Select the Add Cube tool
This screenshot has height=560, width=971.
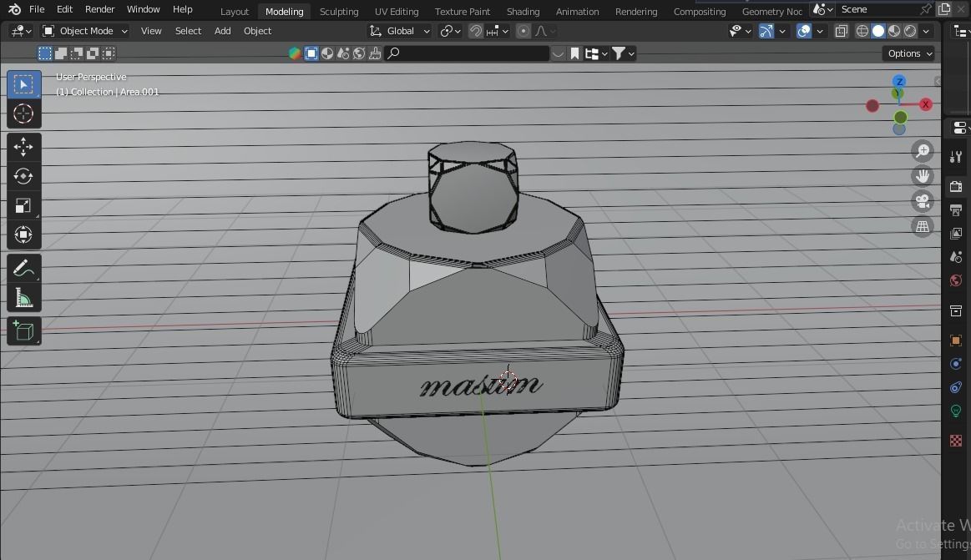23,331
